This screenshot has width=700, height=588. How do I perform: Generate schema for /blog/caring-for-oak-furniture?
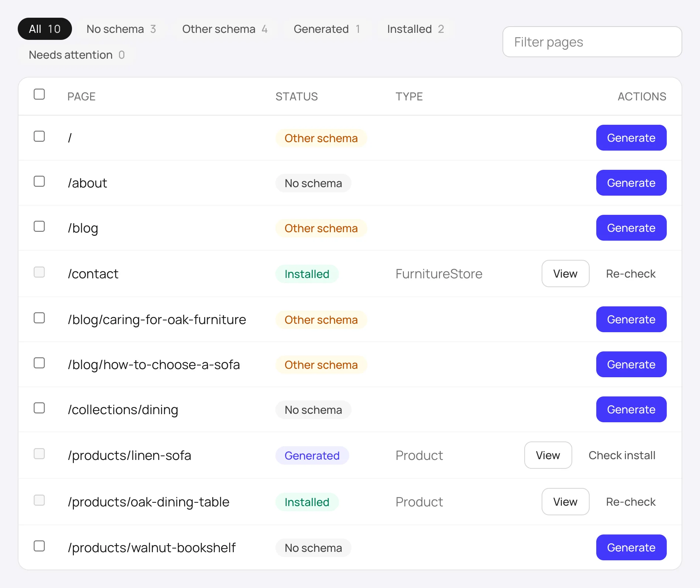coord(631,319)
